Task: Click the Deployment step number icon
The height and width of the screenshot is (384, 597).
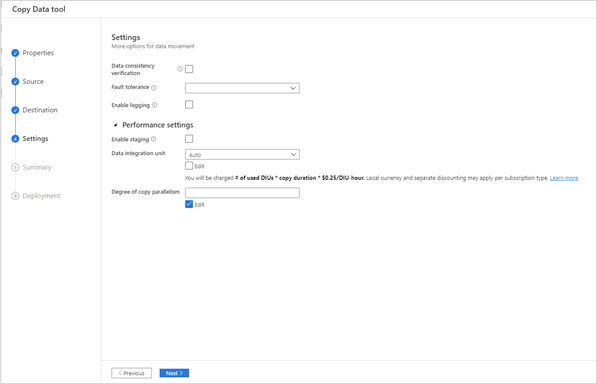Action: pos(15,196)
